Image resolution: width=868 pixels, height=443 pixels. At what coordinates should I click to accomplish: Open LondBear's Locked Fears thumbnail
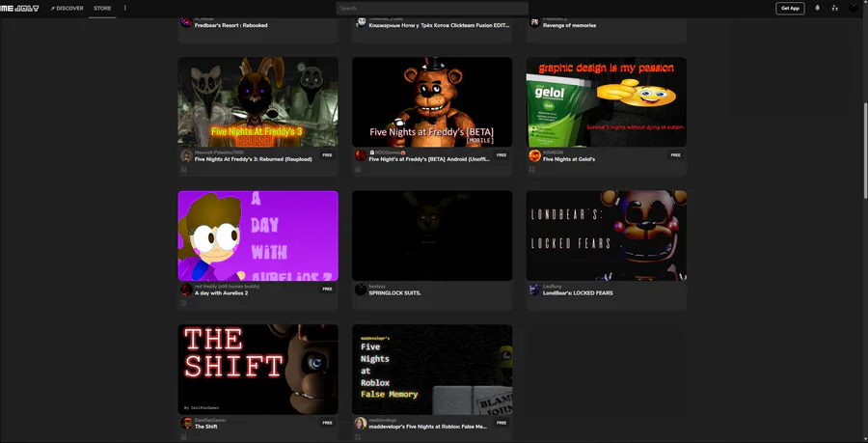607,235
